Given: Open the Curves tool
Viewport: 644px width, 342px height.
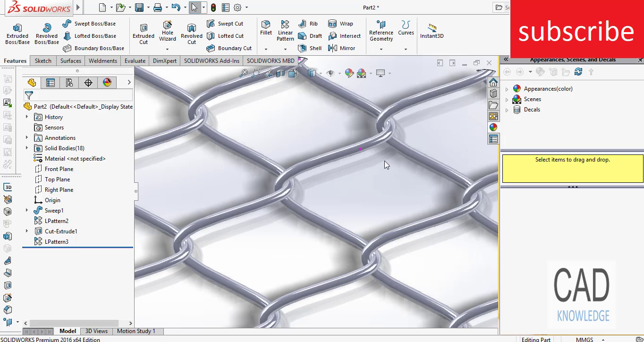Looking at the screenshot, I should (406, 28).
